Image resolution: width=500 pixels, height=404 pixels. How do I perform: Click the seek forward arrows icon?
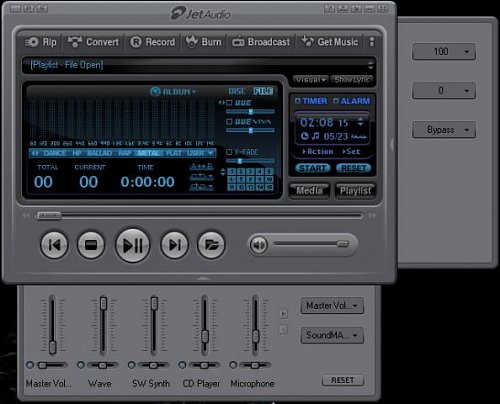tap(372, 216)
